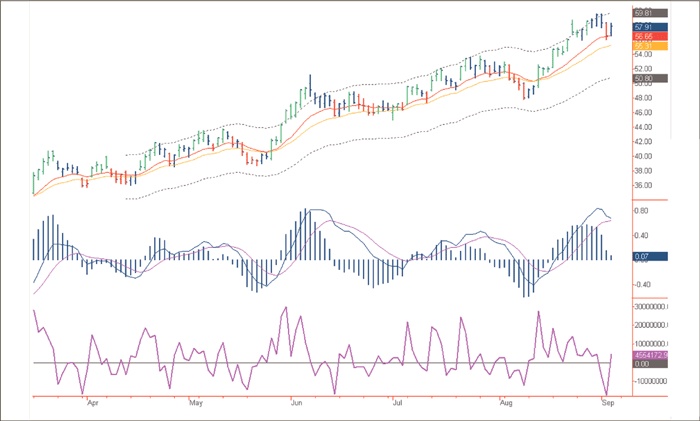Viewport: 700px width, 421px height.
Task: Click the red 56.65 moving average label
Action: 643,36
